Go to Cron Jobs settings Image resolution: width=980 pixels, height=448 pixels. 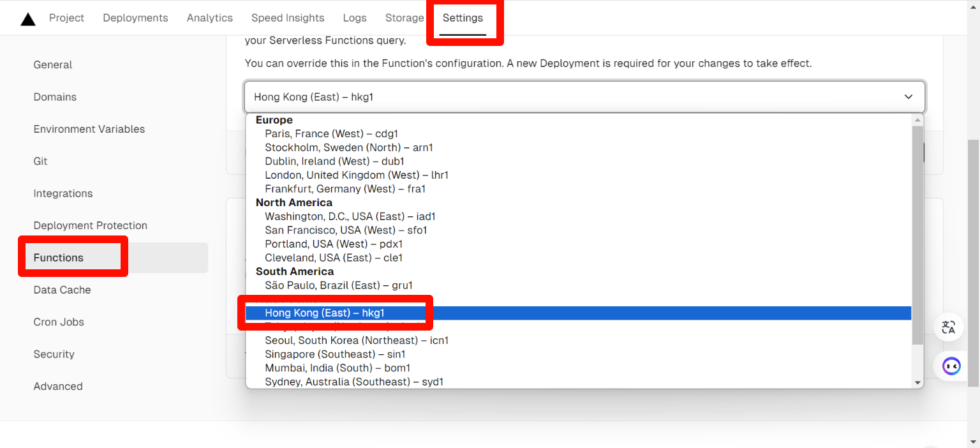59,322
